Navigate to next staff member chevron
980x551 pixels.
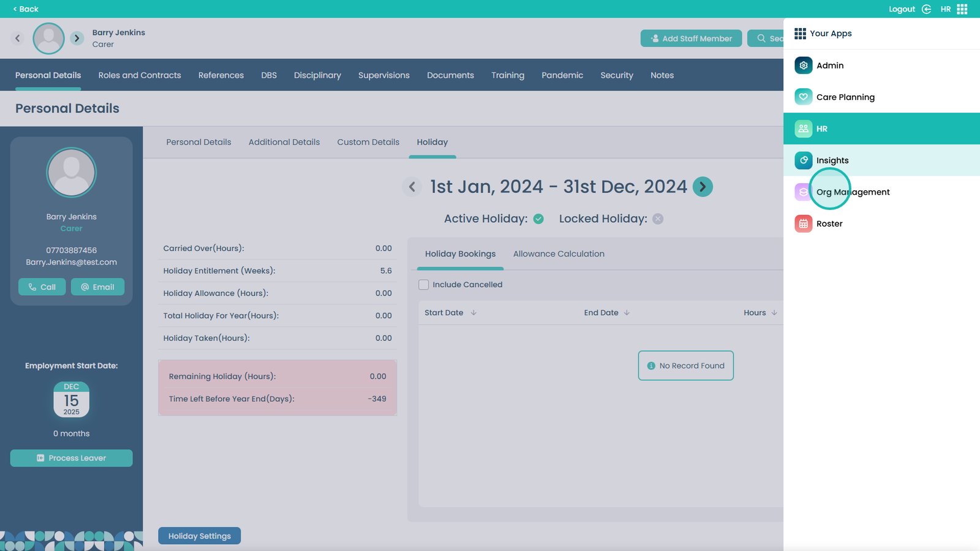pyautogui.click(x=77, y=38)
